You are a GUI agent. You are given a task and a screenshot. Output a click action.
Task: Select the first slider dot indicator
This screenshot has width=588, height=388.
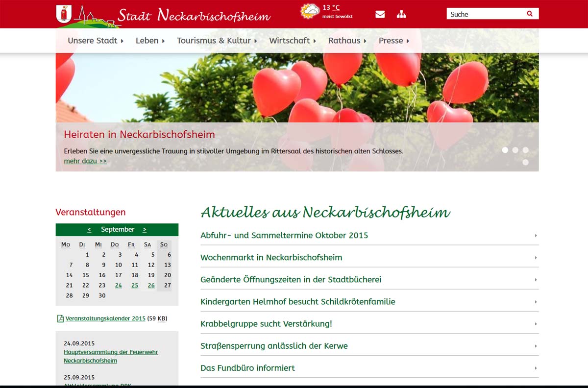[505, 150]
